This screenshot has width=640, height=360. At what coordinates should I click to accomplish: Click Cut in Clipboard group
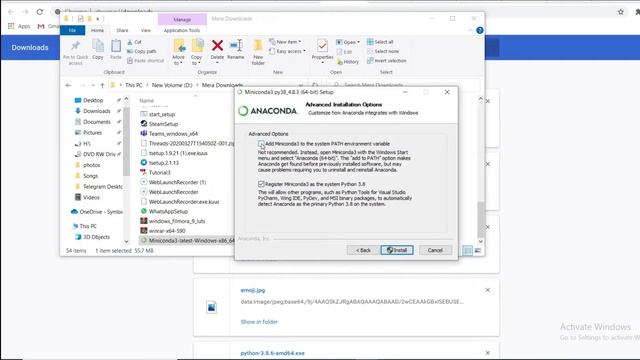tap(135, 42)
